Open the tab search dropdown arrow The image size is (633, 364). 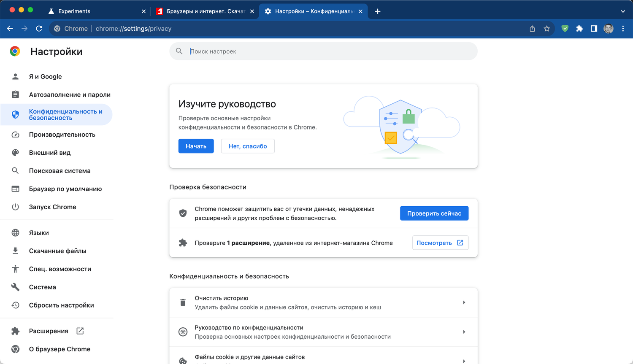pos(623,11)
